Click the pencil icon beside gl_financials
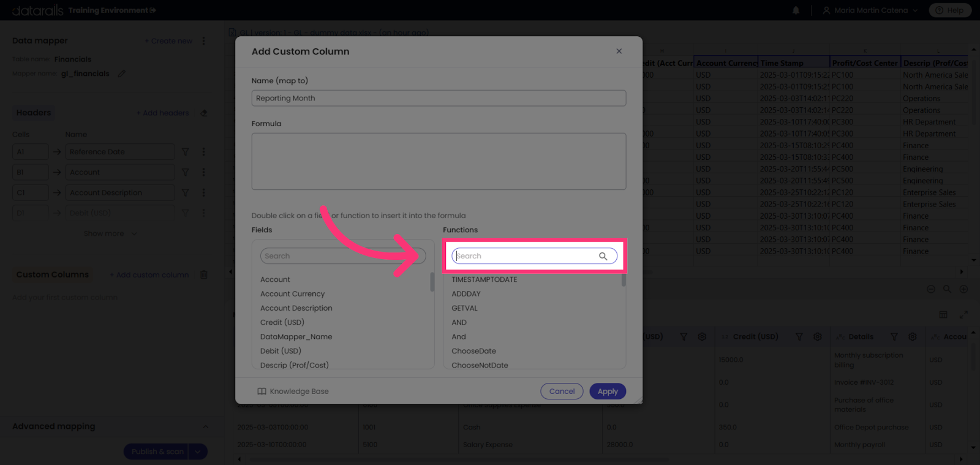Viewport: 980px width, 465px height. click(x=121, y=74)
